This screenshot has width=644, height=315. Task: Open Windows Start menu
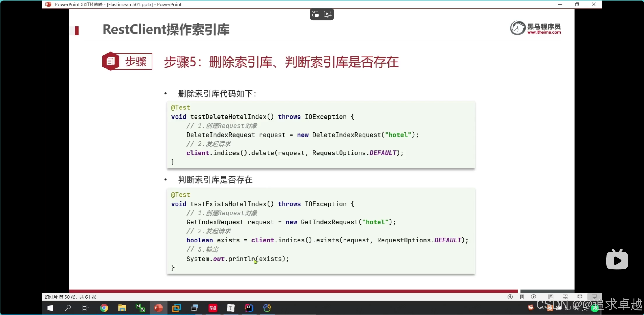(50, 308)
